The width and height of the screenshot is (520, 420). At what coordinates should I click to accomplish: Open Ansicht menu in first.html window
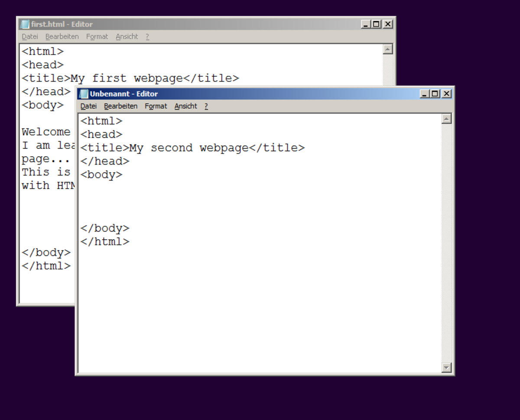[127, 37]
